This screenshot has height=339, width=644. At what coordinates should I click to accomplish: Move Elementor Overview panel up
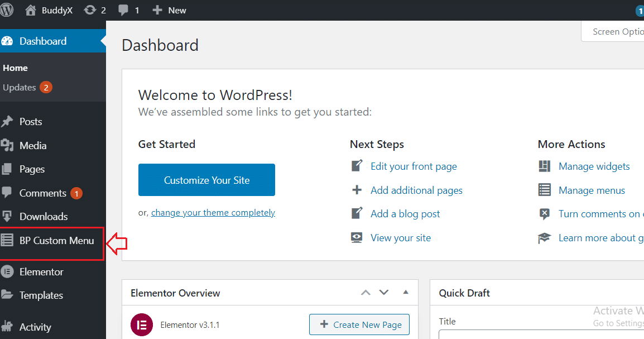366,293
